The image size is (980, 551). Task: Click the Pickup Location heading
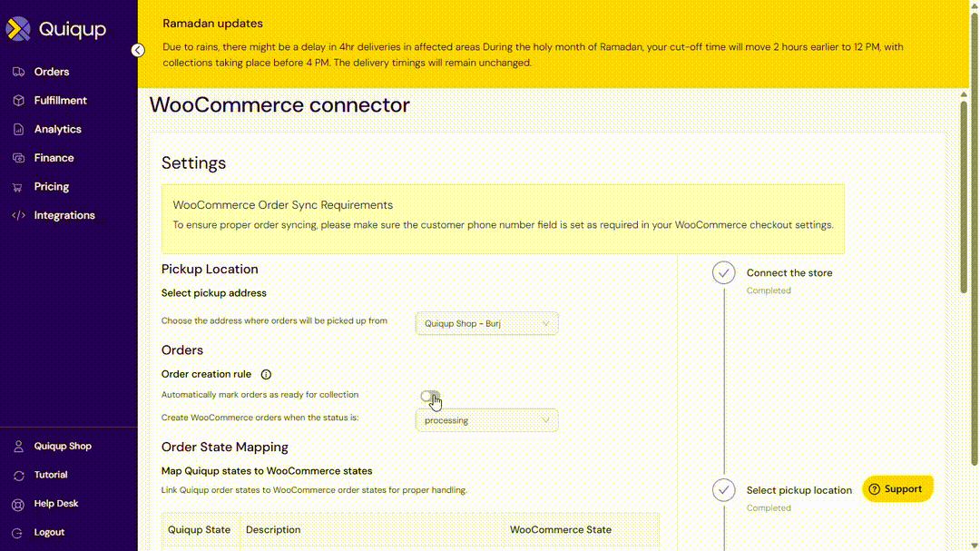(210, 269)
